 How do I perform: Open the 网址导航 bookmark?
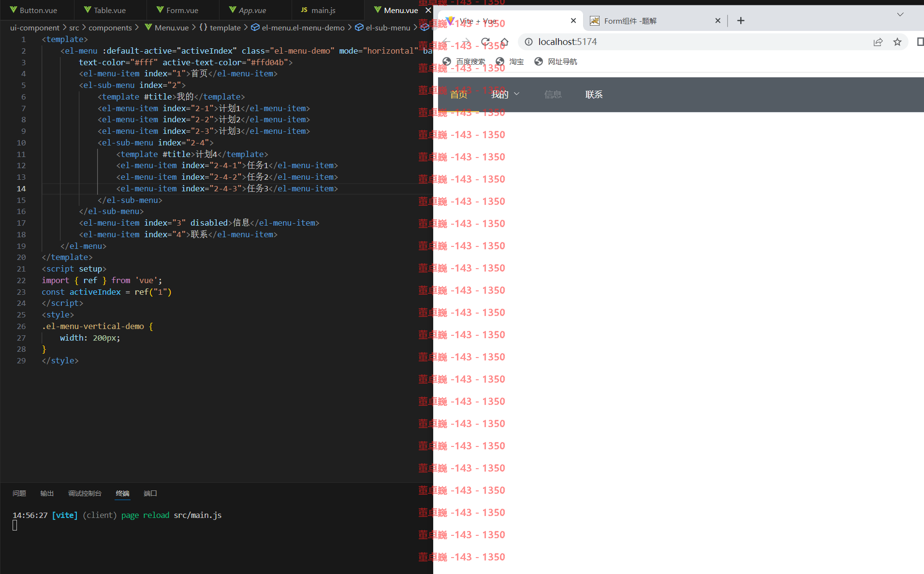click(x=556, y=61)
